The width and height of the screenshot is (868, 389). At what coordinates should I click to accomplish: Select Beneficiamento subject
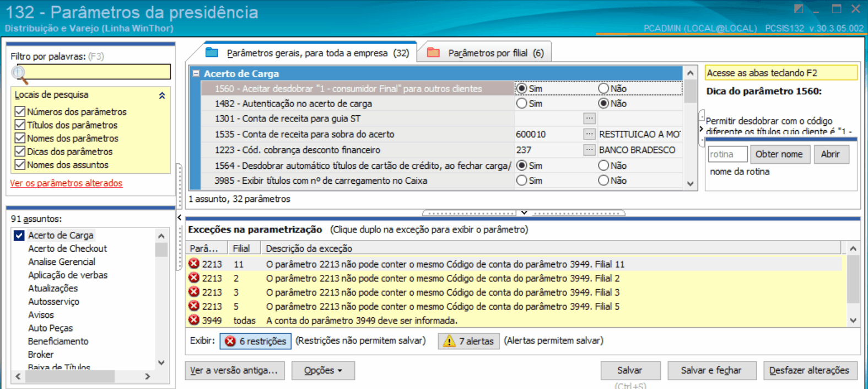click(x=58, y=341)
